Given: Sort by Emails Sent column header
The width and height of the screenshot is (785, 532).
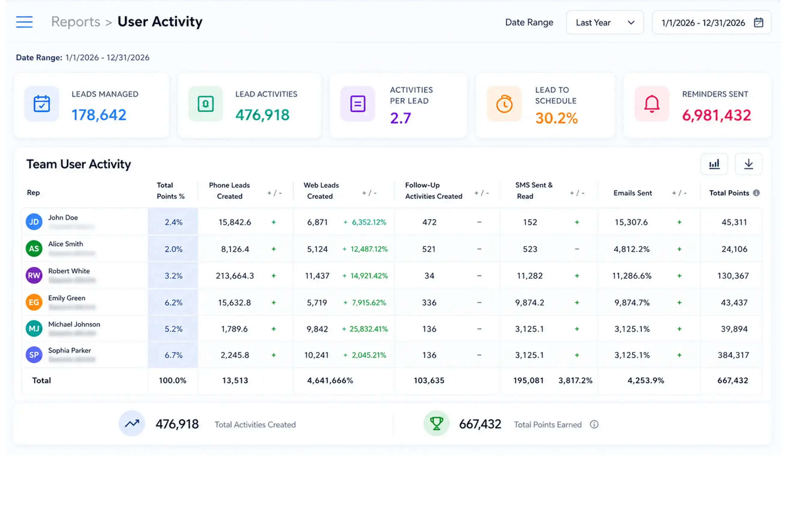Looking at the screenshot, I should 633,193.
